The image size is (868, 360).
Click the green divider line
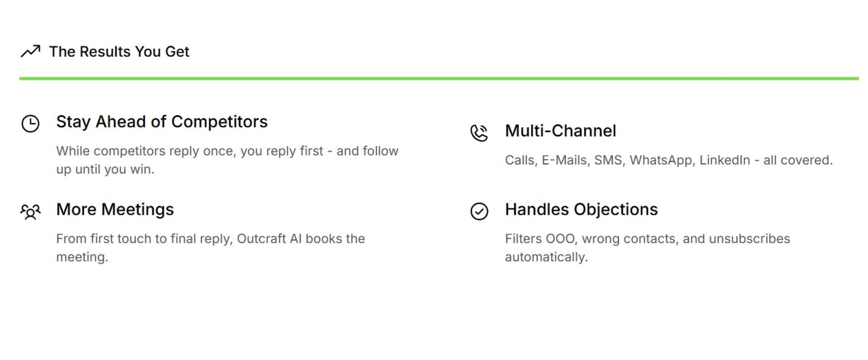pyautogui.click(x=439, y=79)
